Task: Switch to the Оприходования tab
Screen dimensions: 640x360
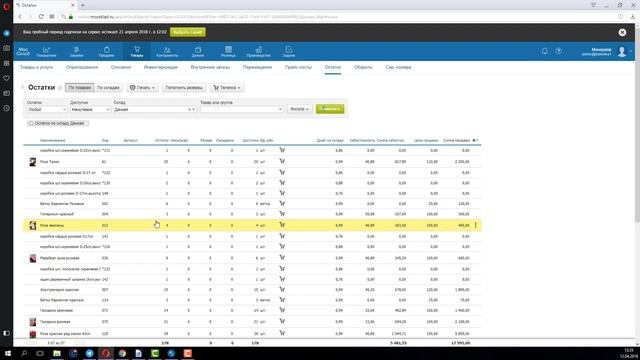Action: coord(82,67)
